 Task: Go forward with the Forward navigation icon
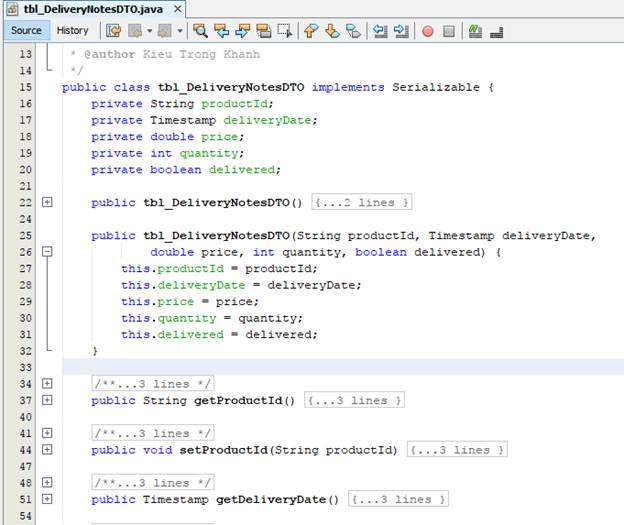coord(164,31)
